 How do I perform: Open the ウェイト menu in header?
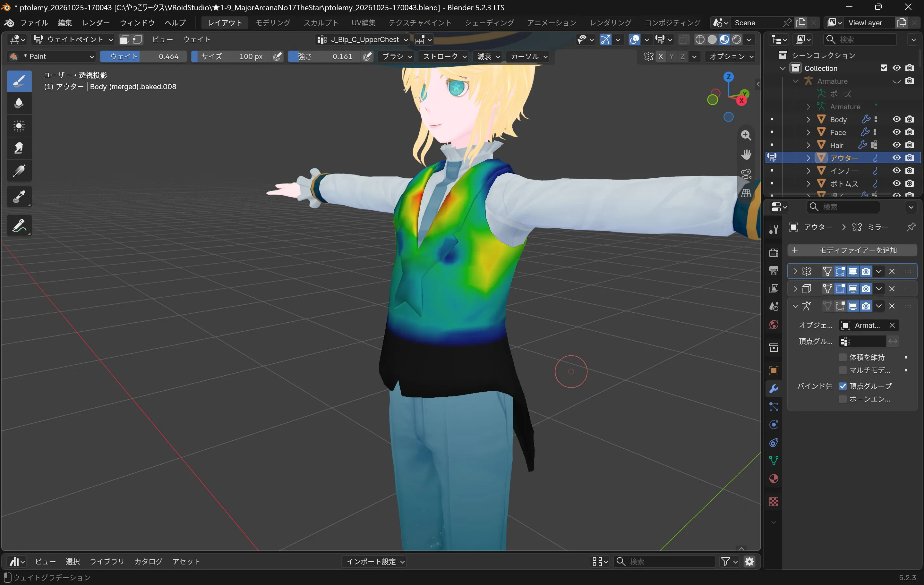pos(196,39)
